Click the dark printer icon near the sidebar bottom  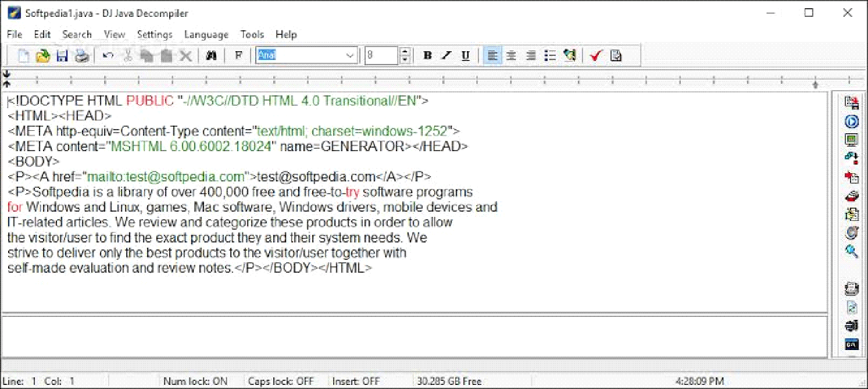852,326
